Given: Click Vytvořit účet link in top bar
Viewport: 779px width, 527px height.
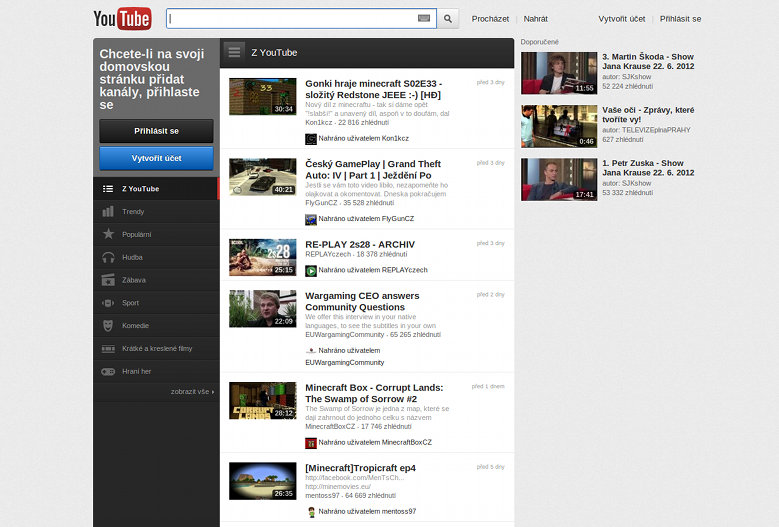Looking at the screenshot, I should [622, 19].
